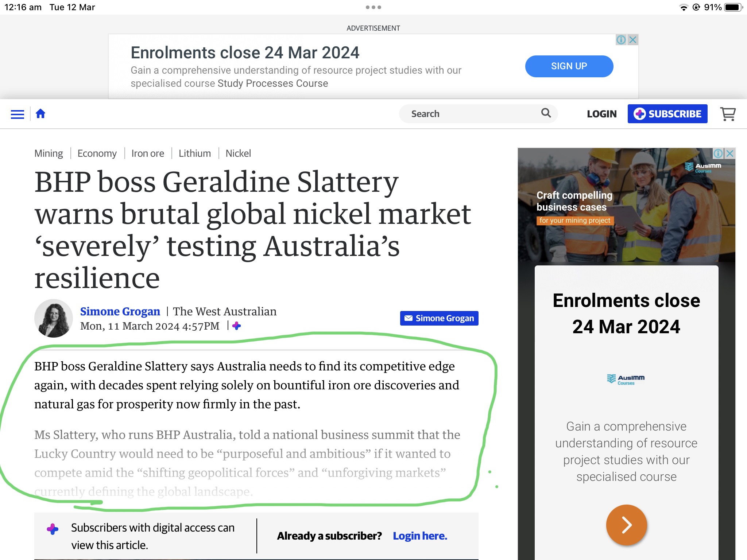Click Study Processes Course ad text
This screenshot has height=560, width=747.
click(x=273, y=83)
